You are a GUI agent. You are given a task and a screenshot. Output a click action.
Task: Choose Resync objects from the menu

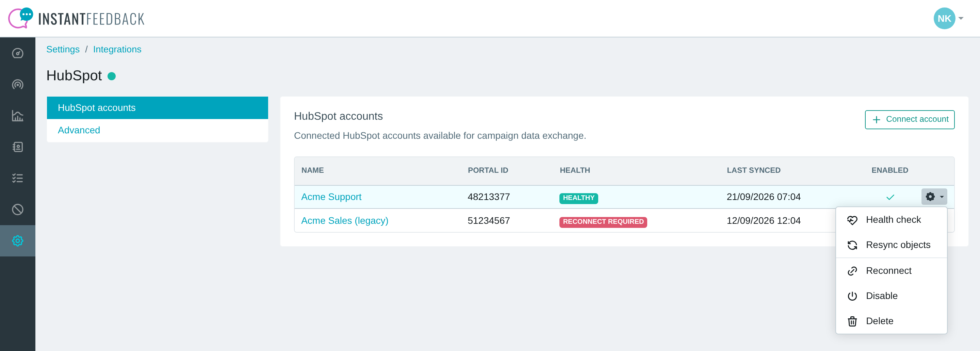click(891, 245)
